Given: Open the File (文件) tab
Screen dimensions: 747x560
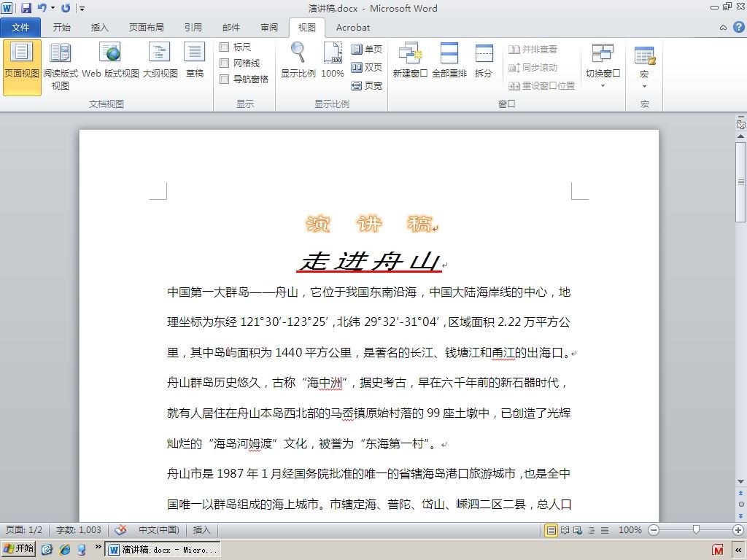Looking at the screenshot, I should point(20,28).
